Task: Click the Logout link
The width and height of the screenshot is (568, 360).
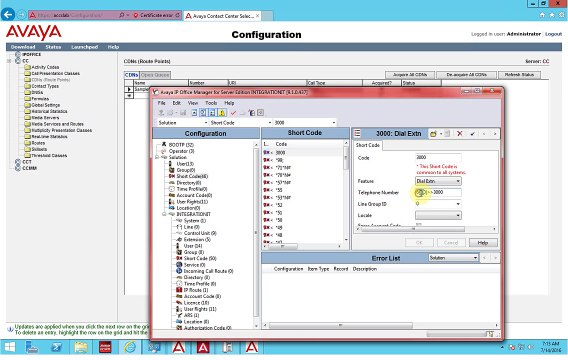Action: (x=553, y=34)
